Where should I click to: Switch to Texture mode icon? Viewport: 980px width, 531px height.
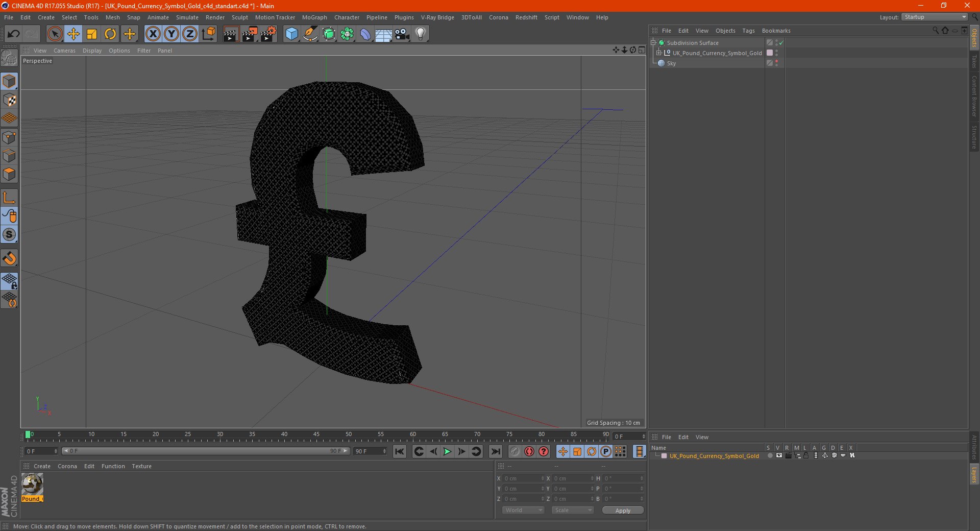click(10, 100)
